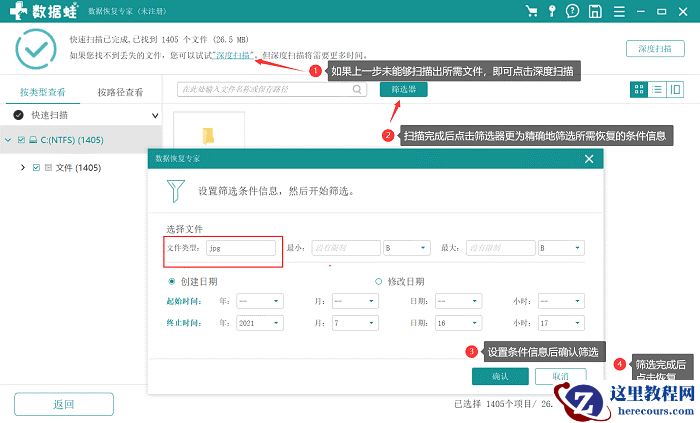The height and width of the screenshot is (423, 700).
Task: Open minimum size unit dropdown
Action: 407,248
